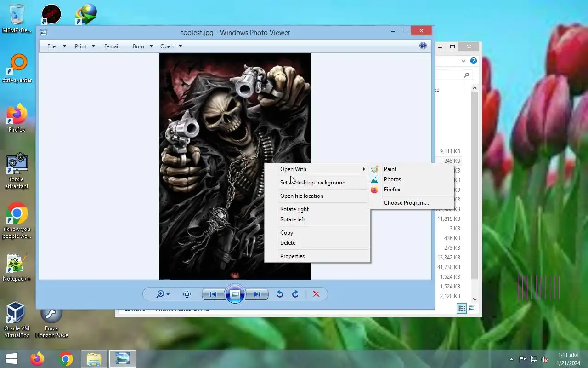This screenshot has width=588, height=368.
Task: Launch Oracle VM VirtualBox shortcut
Action: click(x=17, y=320)
